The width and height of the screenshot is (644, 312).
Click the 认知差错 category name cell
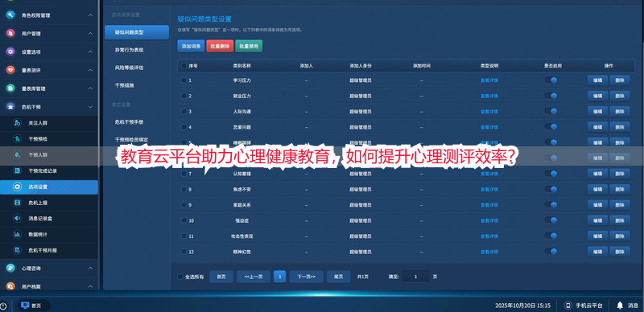click(x=242, y=174)
